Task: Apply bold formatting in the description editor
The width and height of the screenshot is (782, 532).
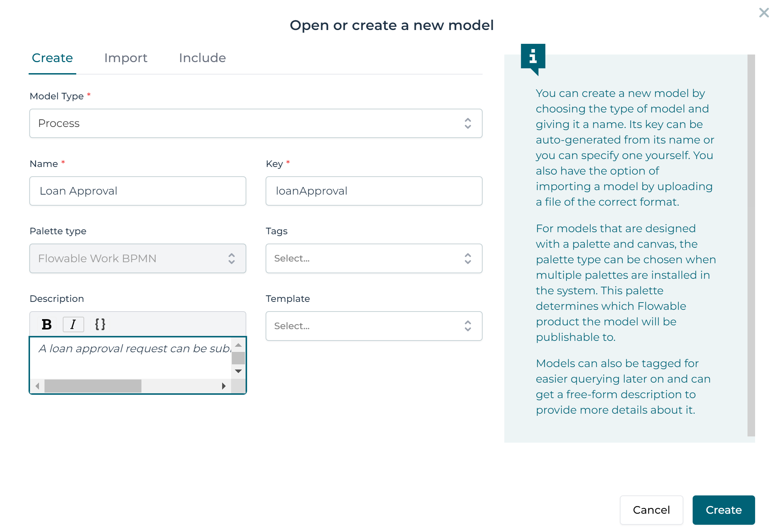Action: [x=46, y=324]
